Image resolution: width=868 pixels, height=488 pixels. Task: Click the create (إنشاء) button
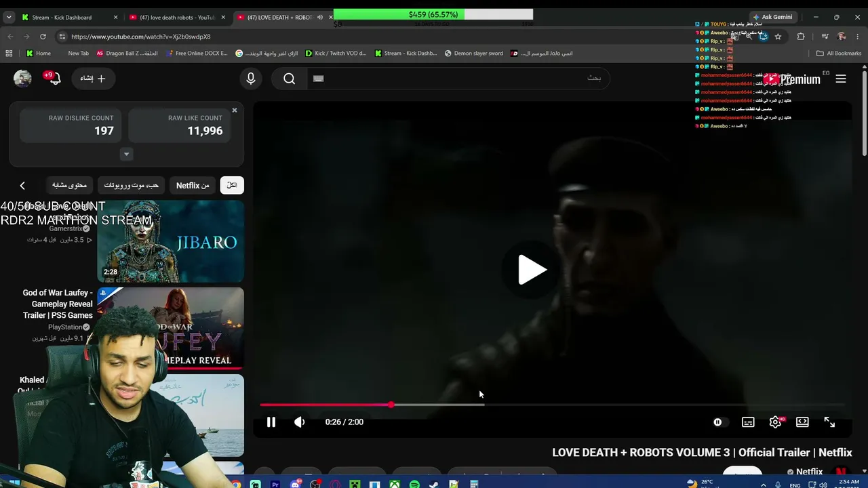(x=94, y=79)
